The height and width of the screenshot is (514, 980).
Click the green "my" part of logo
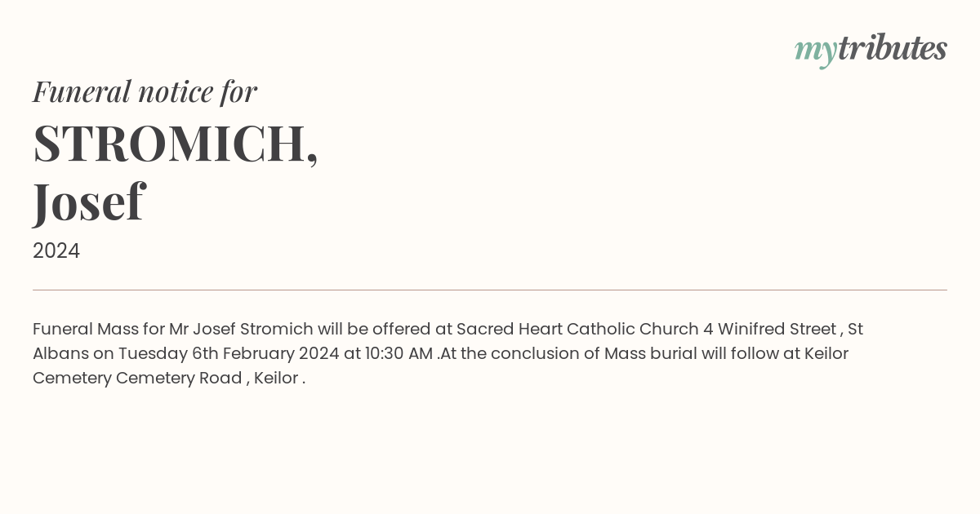[815, 52]
